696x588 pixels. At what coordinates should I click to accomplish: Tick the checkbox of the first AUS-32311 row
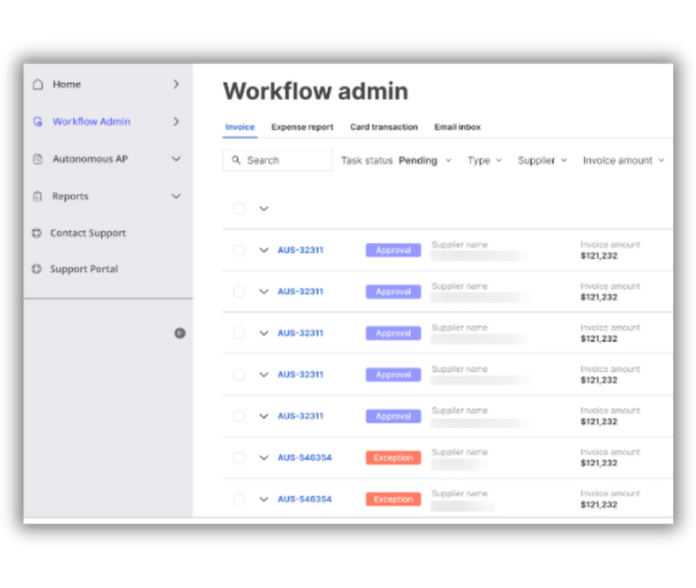239,250
